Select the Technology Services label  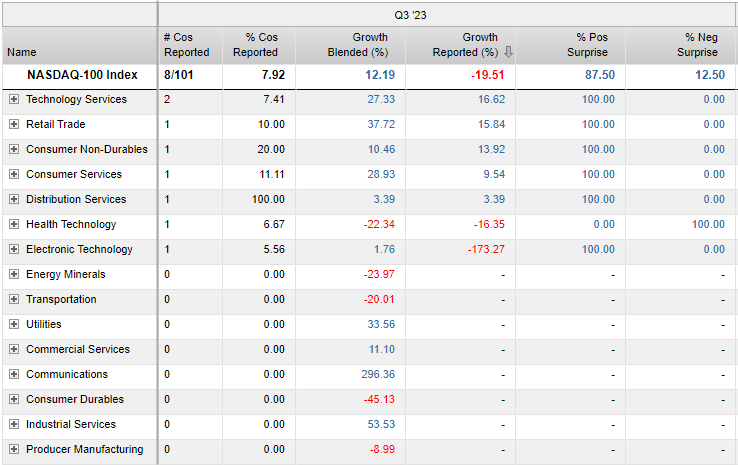(x=76, y=99)
